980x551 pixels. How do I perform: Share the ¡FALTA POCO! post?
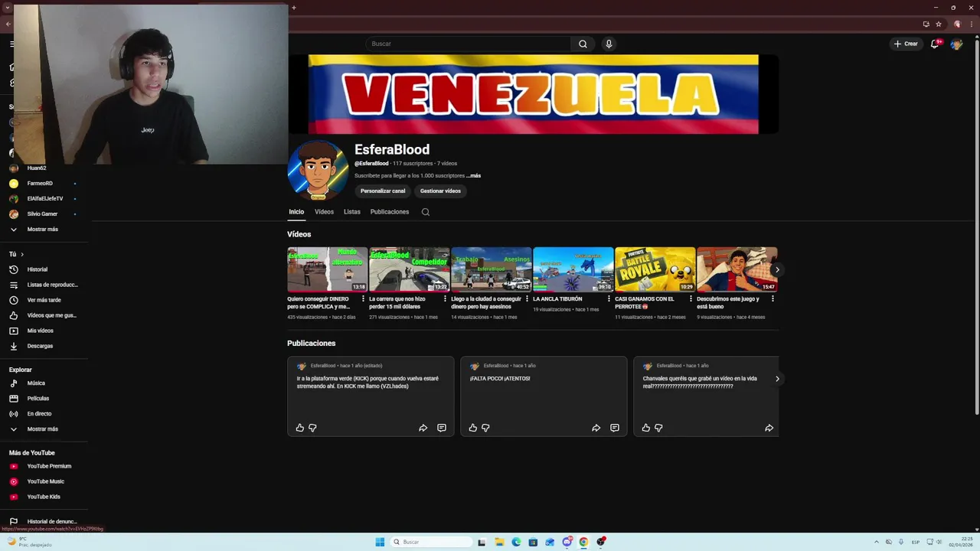tap(596, 428)
